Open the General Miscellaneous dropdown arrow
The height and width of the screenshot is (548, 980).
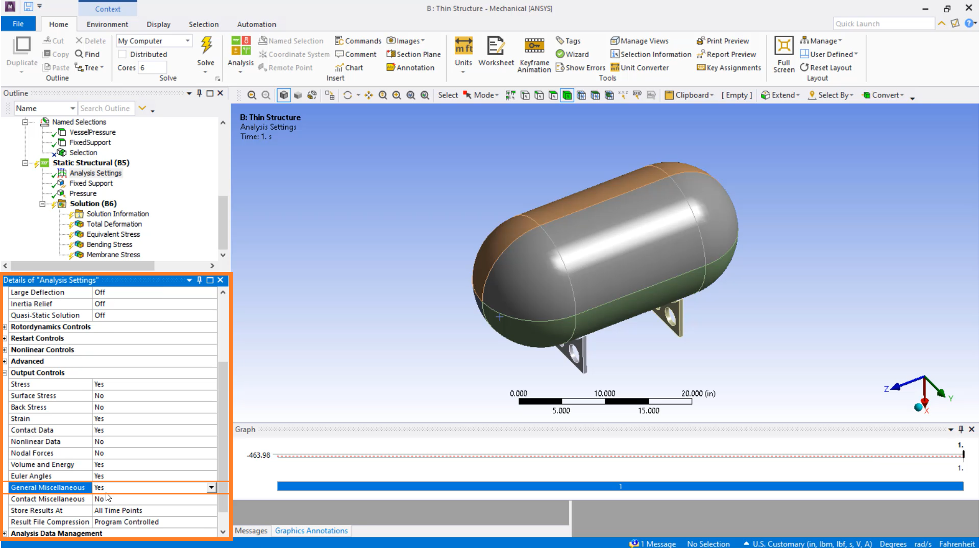pyautogui.click(x=211, y=488)
